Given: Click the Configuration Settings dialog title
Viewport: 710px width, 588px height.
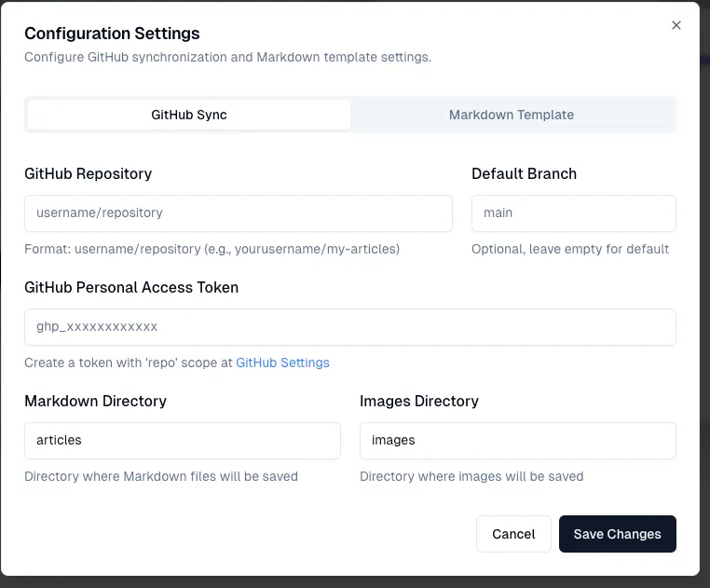Looking at the screenshot, I should pos(112,34).
